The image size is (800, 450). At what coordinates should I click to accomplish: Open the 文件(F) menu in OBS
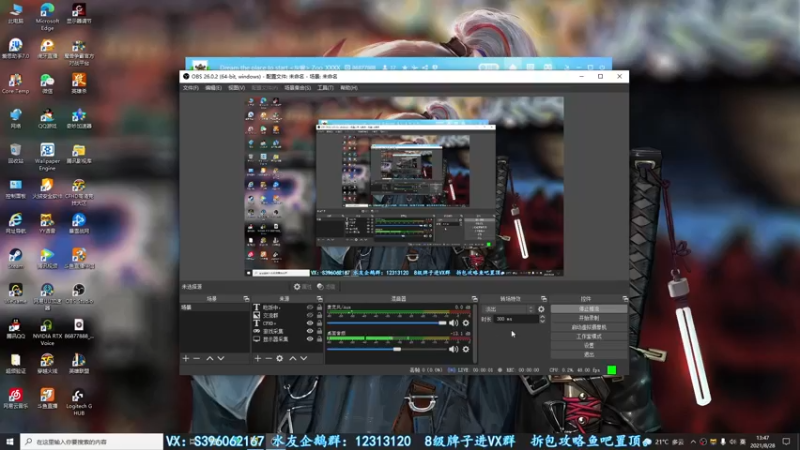[x=190, y=88]
